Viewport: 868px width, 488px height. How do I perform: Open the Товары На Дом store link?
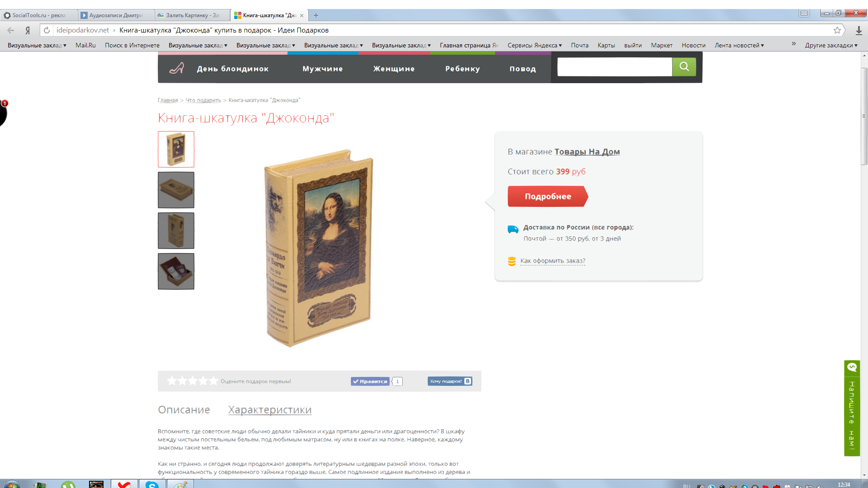587,152
